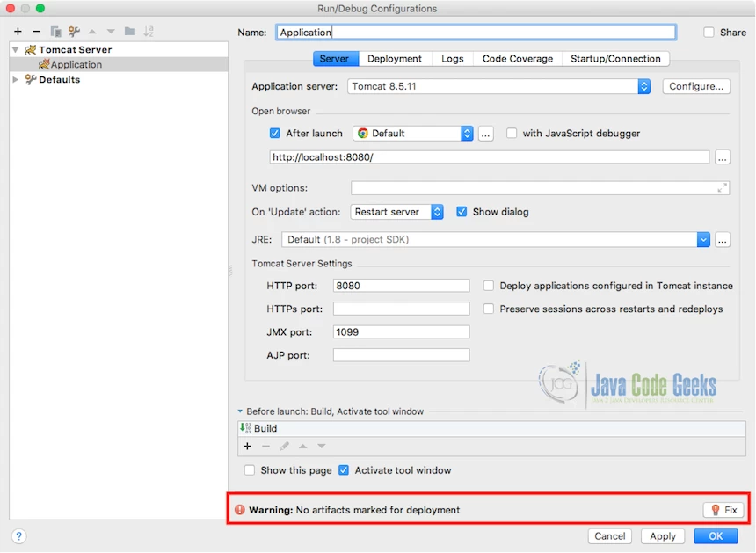Open browser list ellipsis next to Default
Viewport: 756px width, 553px height.
click(x=485, y=134)
